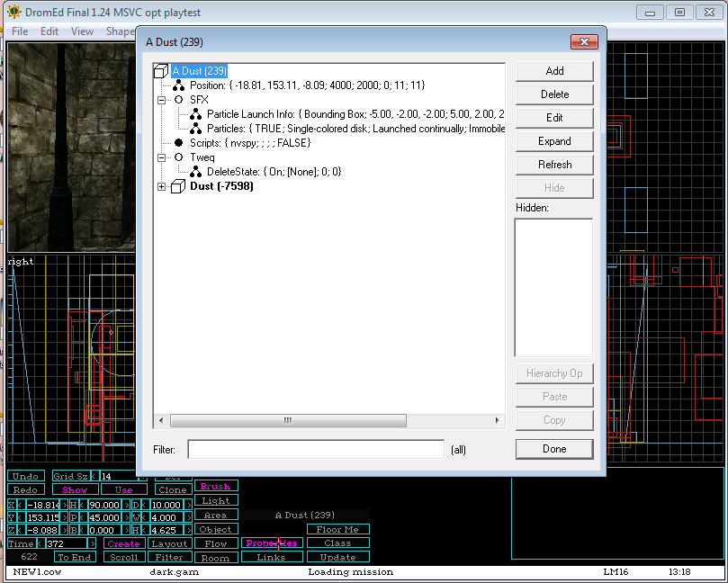Collapse the Tweq tree node

[x=162, y=157]
